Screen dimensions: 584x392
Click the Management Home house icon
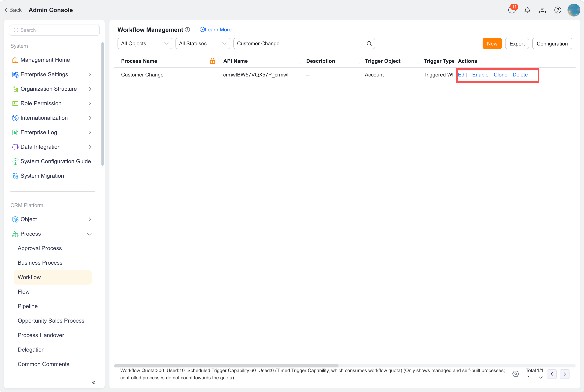point(15,60)
